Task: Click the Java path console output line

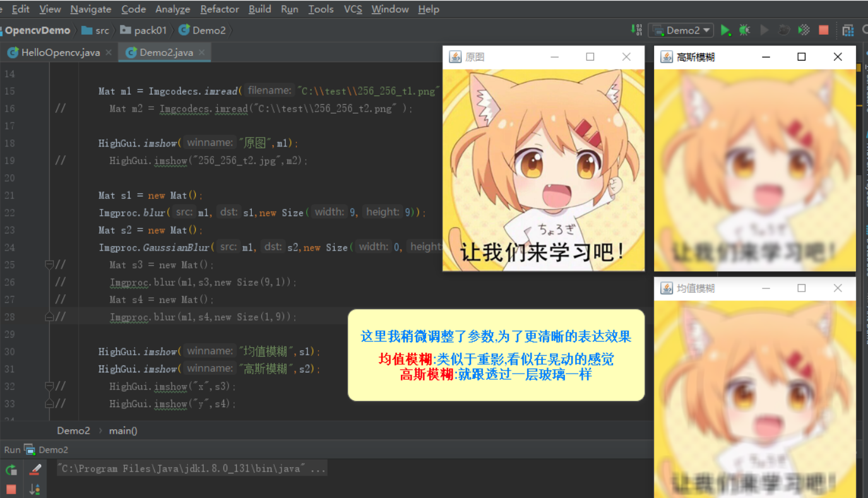Action: (x=191, y=469)
